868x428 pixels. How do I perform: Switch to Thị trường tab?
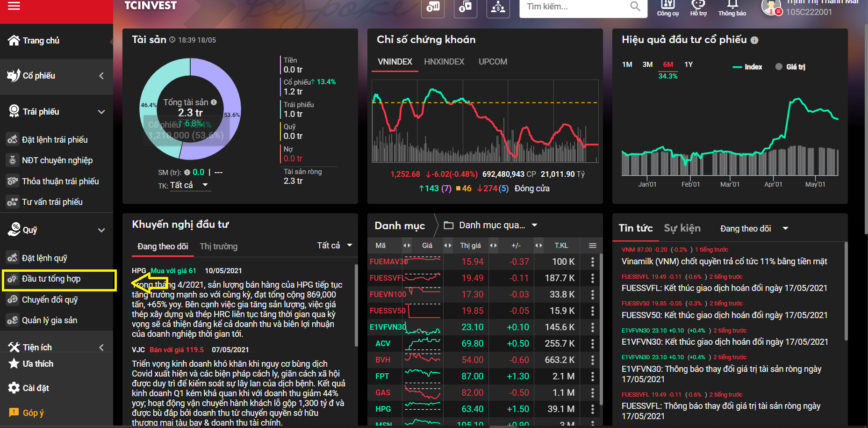pos(218,247)
